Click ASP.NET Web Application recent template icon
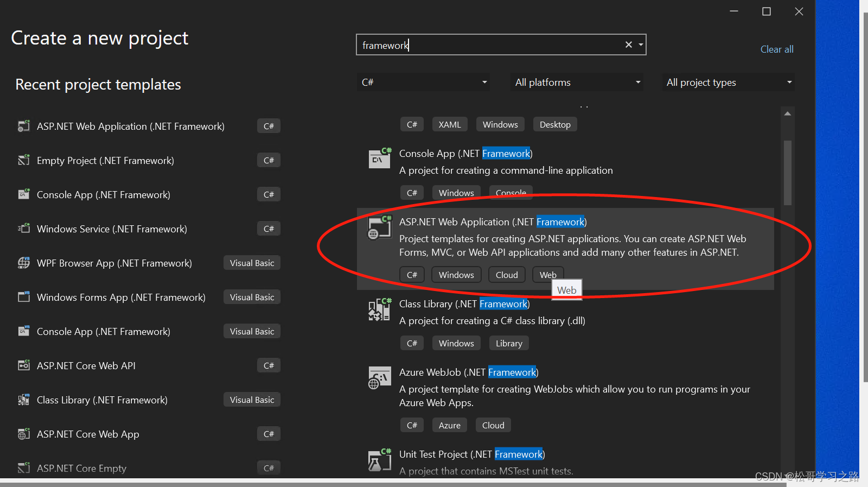This screenshot has width=868, height=487. [24, 126]
